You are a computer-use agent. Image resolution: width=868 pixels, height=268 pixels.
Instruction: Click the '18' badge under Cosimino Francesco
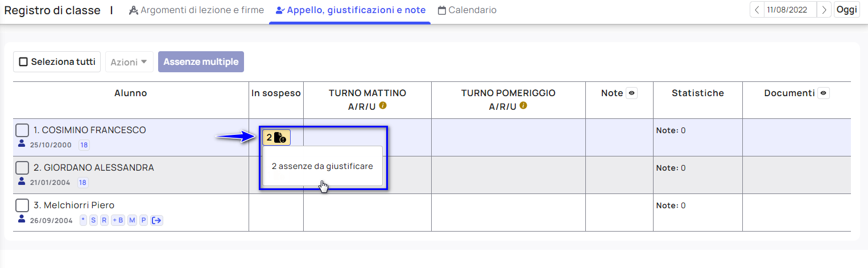84,145
